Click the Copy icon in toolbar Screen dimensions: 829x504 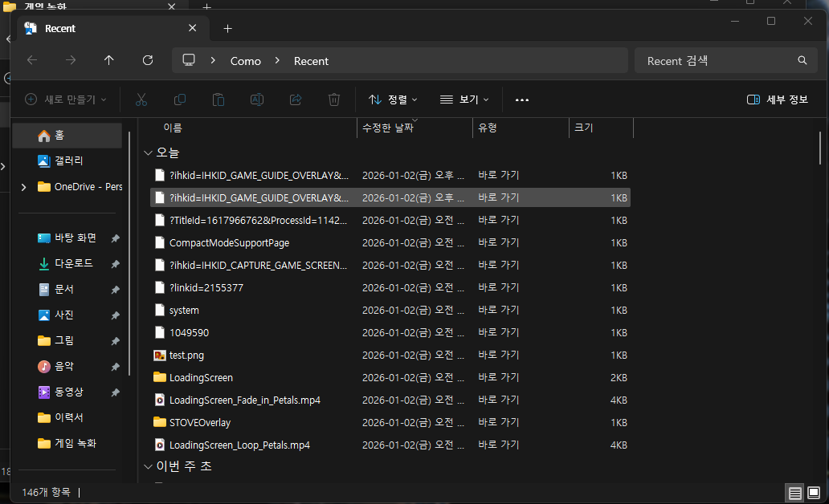(x=180, y=100)
